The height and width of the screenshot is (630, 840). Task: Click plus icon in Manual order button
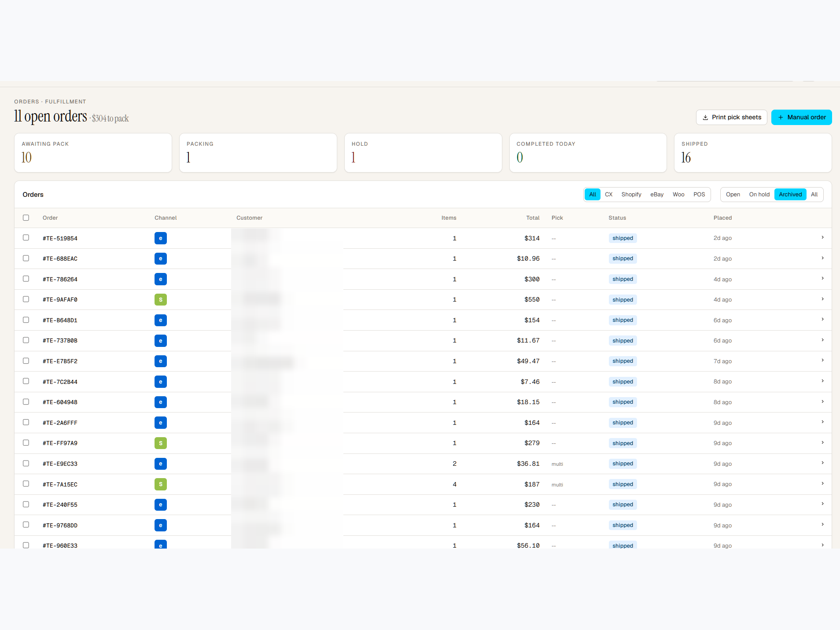point(781,118)
